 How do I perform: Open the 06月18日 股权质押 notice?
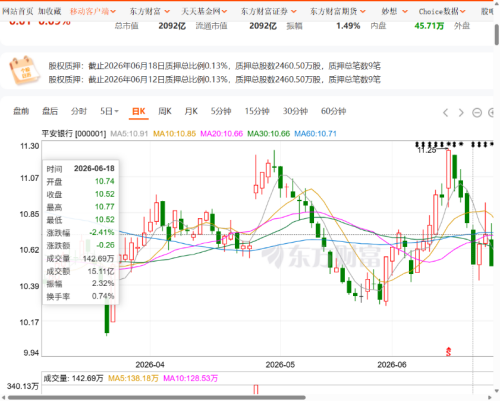pos(214,66)
